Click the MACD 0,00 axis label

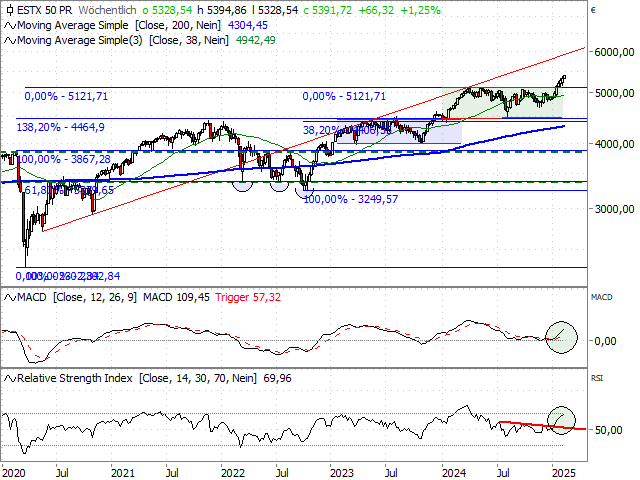click(x=605, y=341)
